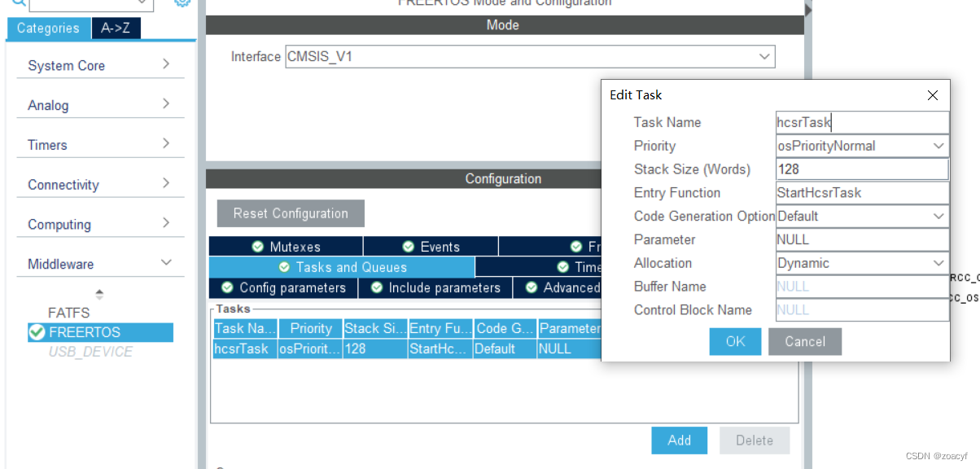Open the Events tab
This screenshot has width=980, height=469.
click(x=431, y=247)
